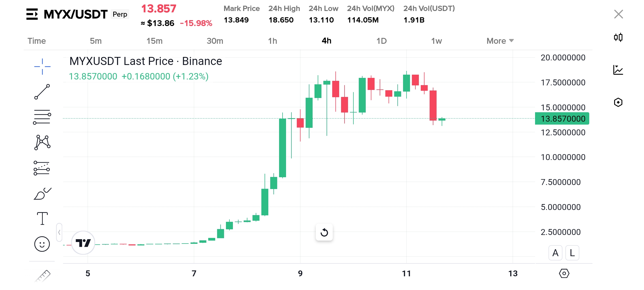Image resolution: width=644 pixels, height=290 pixels.
Task: Open the indicators line chart icon
Action: pos(618,70)
